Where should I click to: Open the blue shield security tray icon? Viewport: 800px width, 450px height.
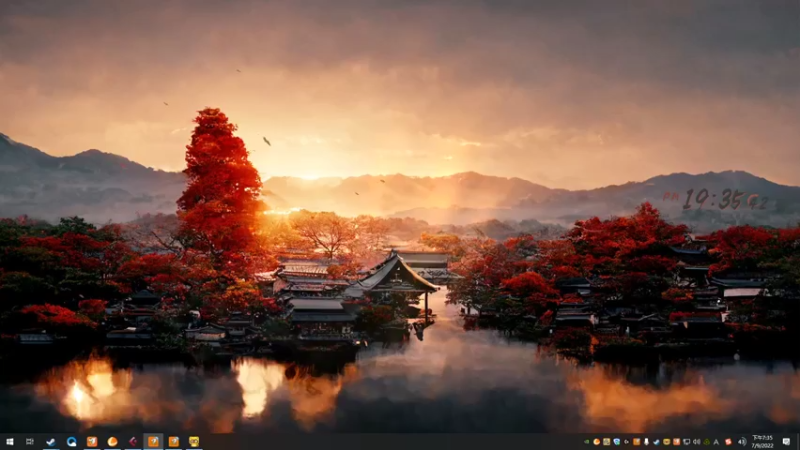pyautogui.click(x=617, y=442)
